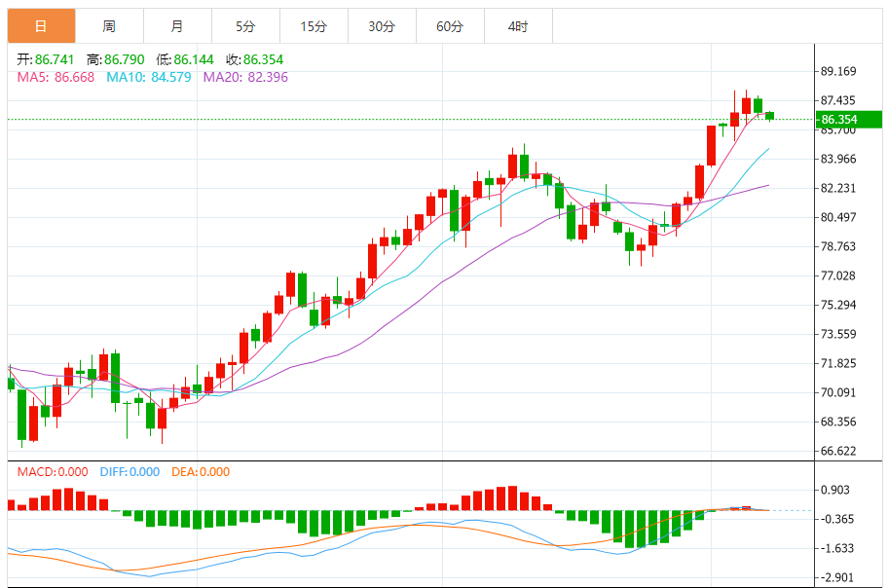Click the 70.091 price axis label
888x588 pixels.
pyautogui.click(x=838, y=392)
